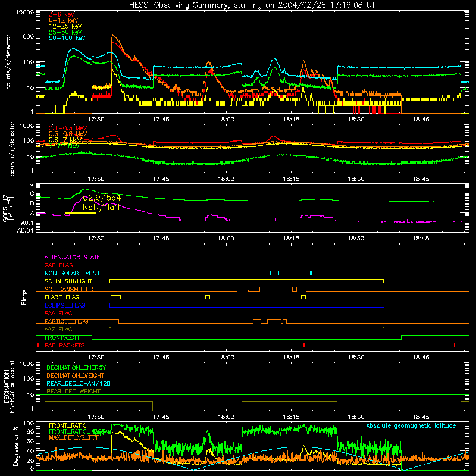
Task: Click the 'FRONT_RATIO' yellow legend label
Action: (68, 425)
